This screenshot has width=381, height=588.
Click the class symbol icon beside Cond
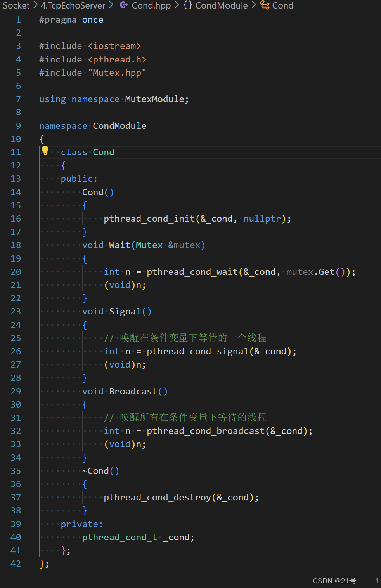pyautogui.click(x=265, y=5)
